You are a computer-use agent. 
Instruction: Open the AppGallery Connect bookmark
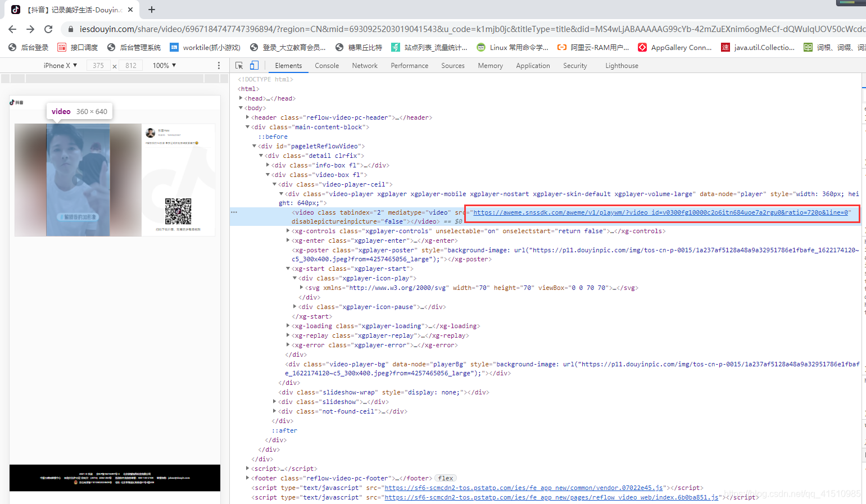[x=675, y=48]
